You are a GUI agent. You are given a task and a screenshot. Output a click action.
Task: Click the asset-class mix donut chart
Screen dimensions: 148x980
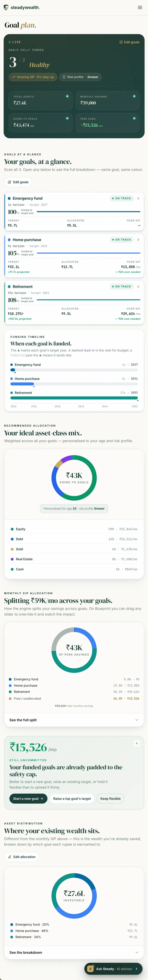(x=74, y=478)
